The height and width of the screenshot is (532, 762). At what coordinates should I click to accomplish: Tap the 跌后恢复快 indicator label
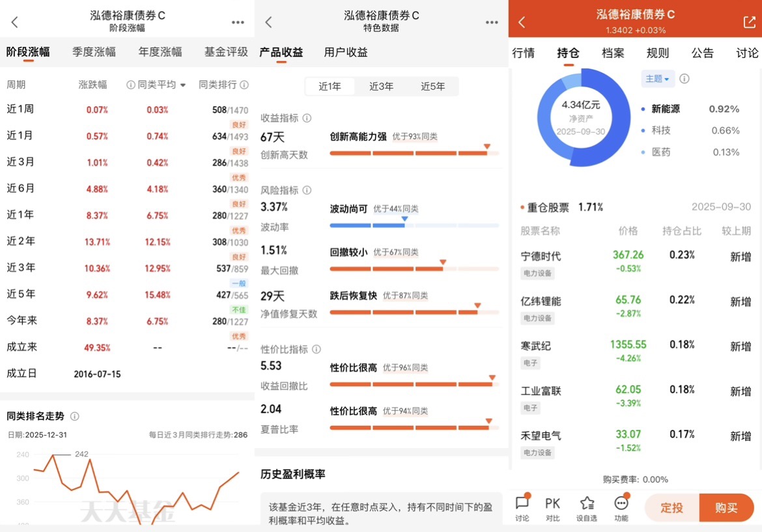(x=353, y=296)
